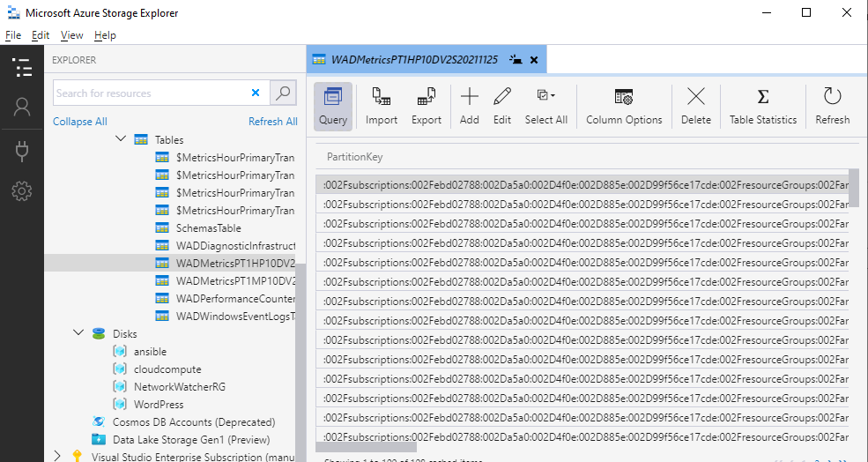Select the ansible disk resource group
The image size is (868, 462).
coord(150,352)
